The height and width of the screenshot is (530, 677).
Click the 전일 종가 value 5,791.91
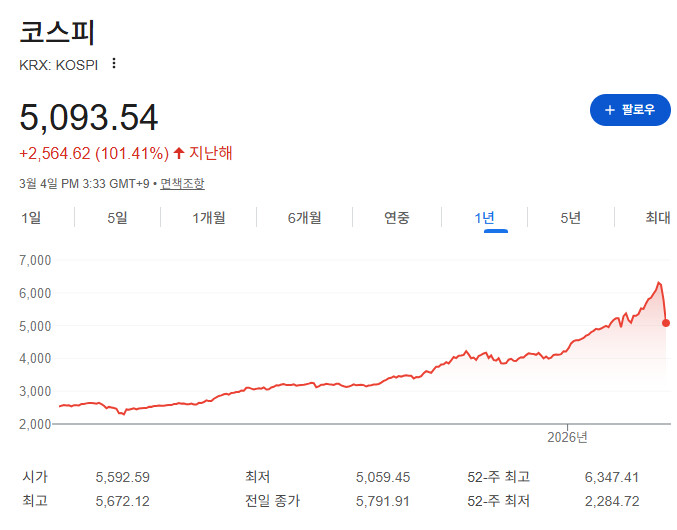point(383,500)
